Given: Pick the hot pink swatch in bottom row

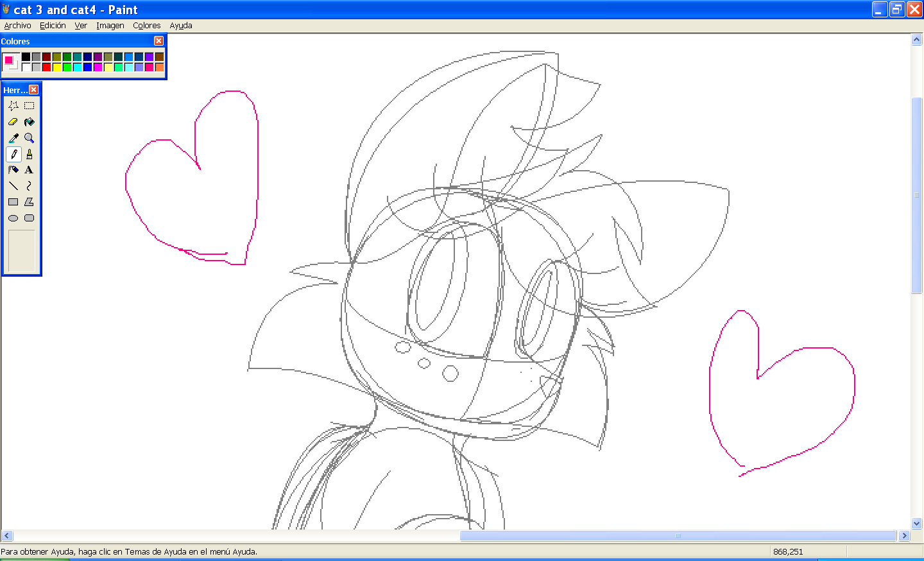Looking at the screenshot, I should point(150,67).
